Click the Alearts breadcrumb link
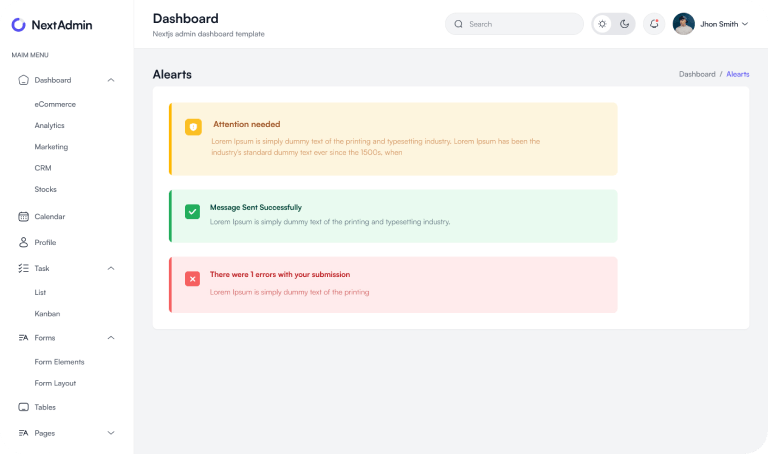The height and width of the screenshot is (454, 768). [737, 74]
